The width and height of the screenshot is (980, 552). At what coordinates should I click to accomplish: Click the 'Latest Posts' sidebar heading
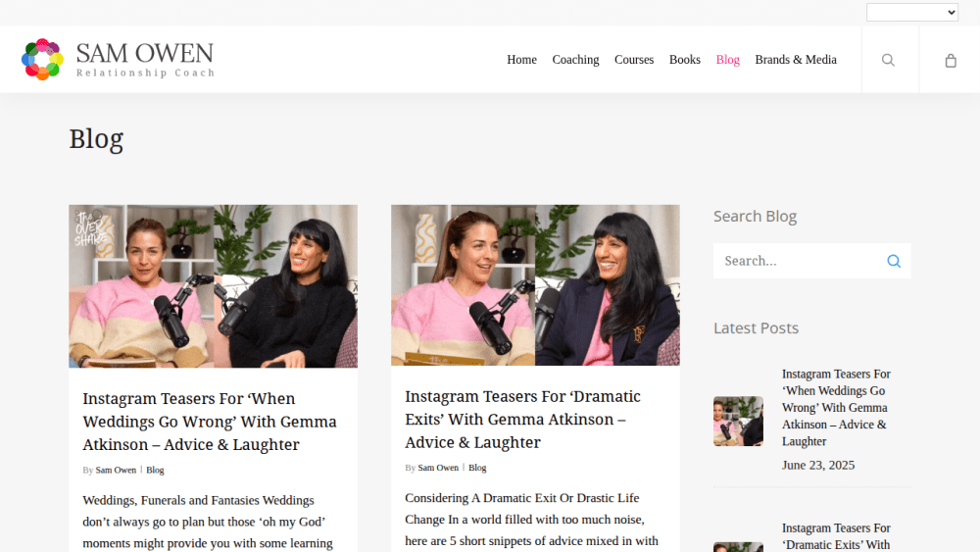[x=757, y=328]
